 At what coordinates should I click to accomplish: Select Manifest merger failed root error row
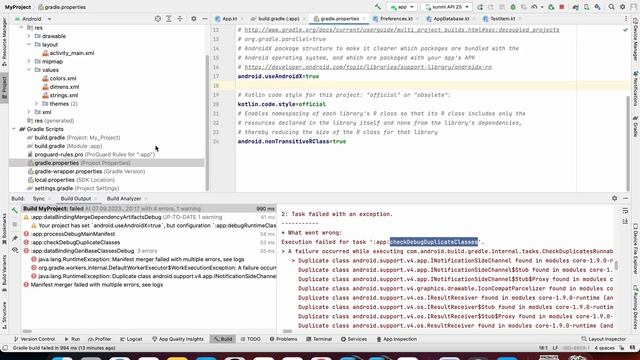pyautogui.click(x=149, y=285)
